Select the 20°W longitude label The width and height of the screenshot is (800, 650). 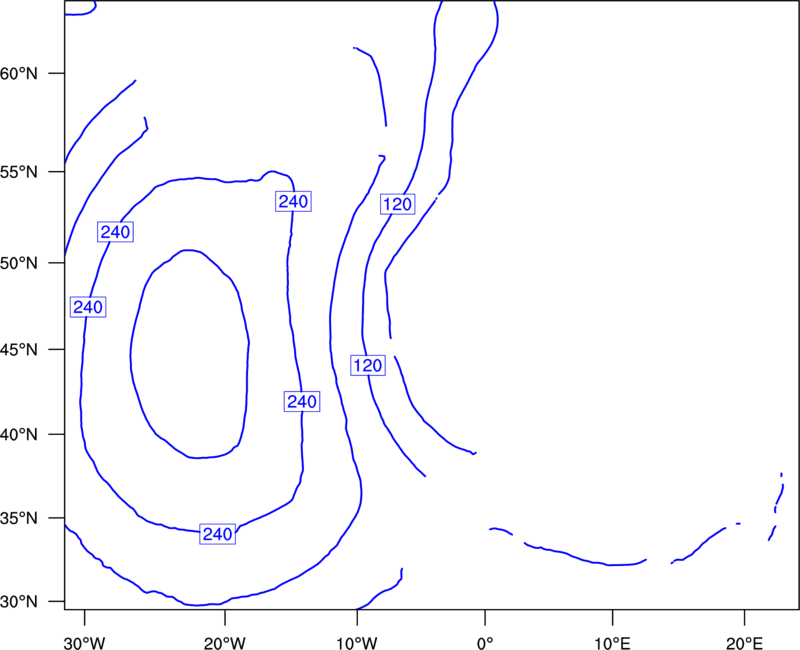(x=224, y=643)
